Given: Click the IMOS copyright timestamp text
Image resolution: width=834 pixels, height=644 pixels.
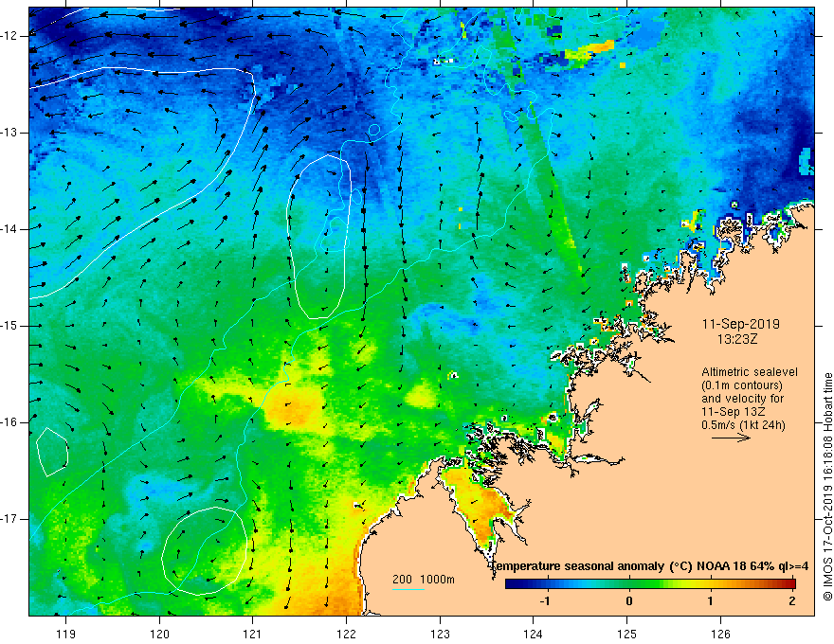Looking at the screenshot, I should [x=827, y=487].
